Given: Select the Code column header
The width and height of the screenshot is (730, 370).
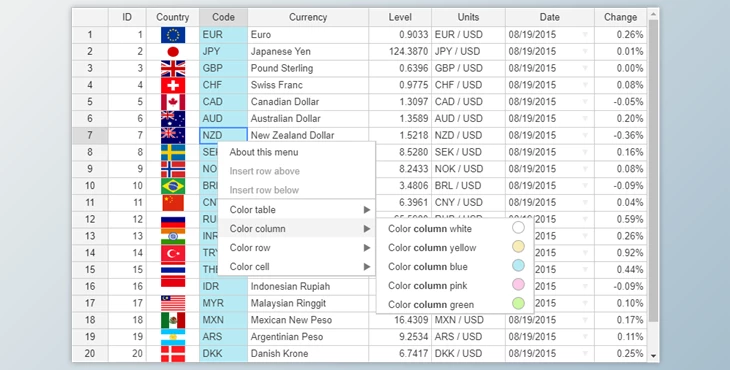Looking at the screenshot, I should [223, 17].
